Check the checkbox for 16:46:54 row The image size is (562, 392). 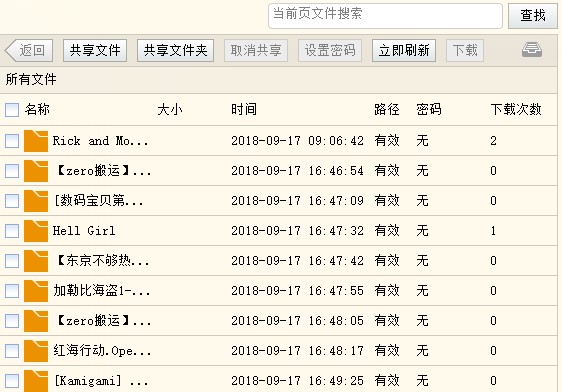pos(12,171)
